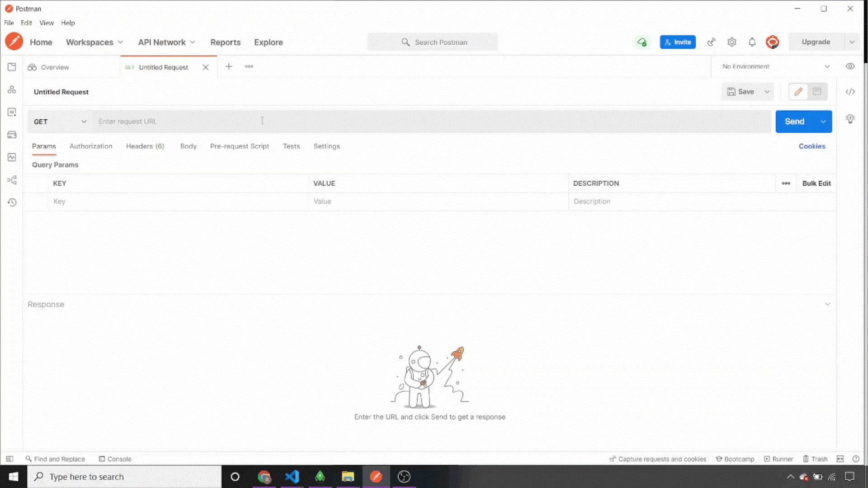Image resolution: width=868 pixels, height=488 pixels.
Task: Select the Pre-request Script tab
Action: click(x=240, y=146)
